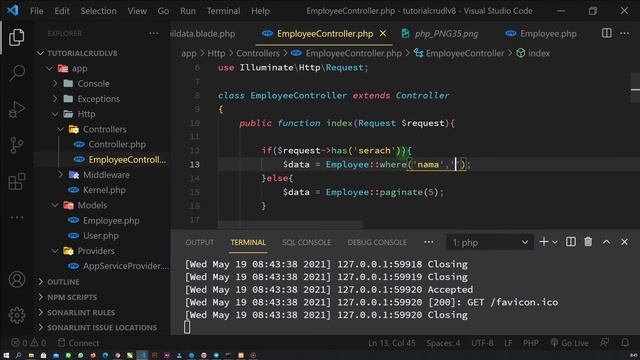Click Ln 13, Col 45 cursor position
This screenshot has height=360, width=640.
pyautogui.click(x=391, y=343)
